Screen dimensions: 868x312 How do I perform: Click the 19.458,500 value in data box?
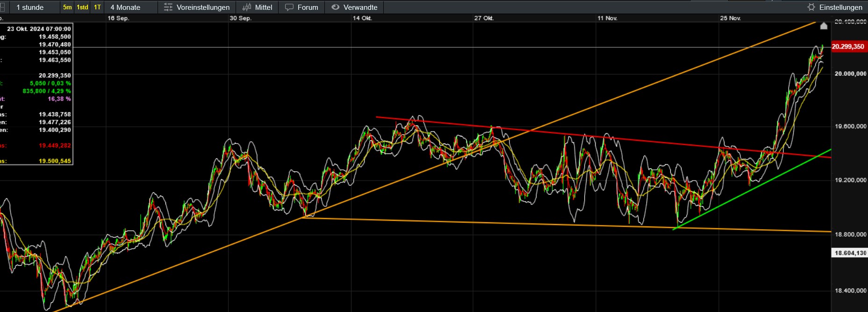[55, 36]
